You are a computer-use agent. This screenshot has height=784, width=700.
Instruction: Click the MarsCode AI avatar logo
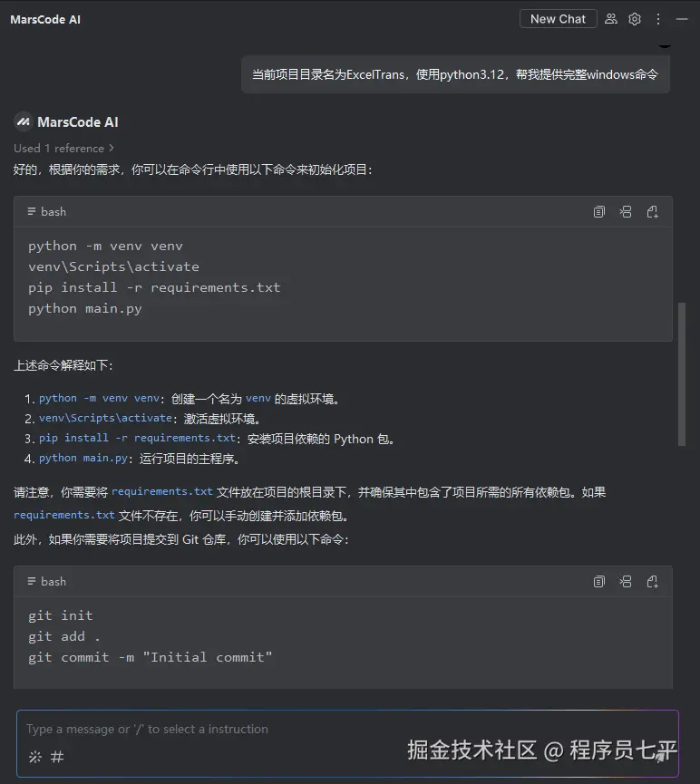(x=23, y=122)
